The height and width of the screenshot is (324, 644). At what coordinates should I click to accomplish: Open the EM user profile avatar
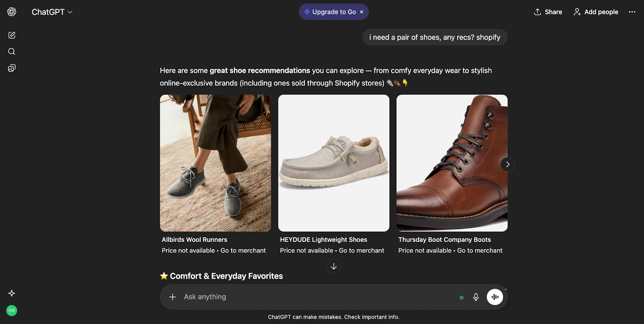[12, 310]
